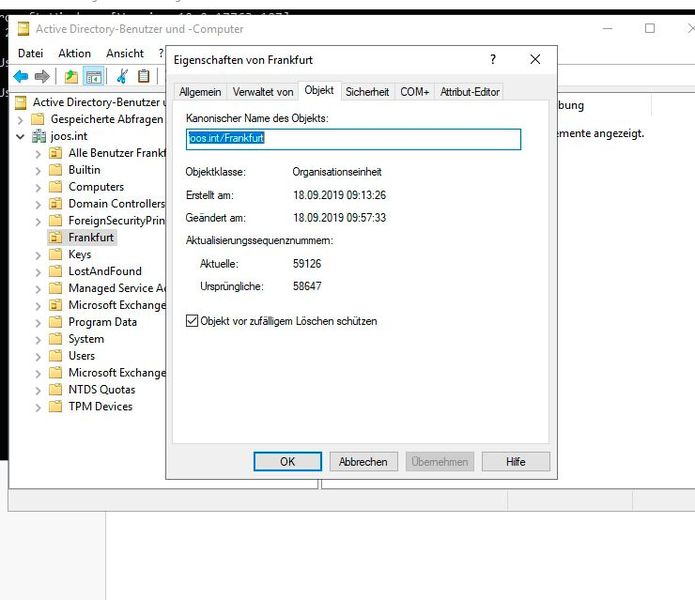Uncheck 'Objekt vor zufälligem Löschen schützen'
The image size is (695, 600).
point(193,321)
